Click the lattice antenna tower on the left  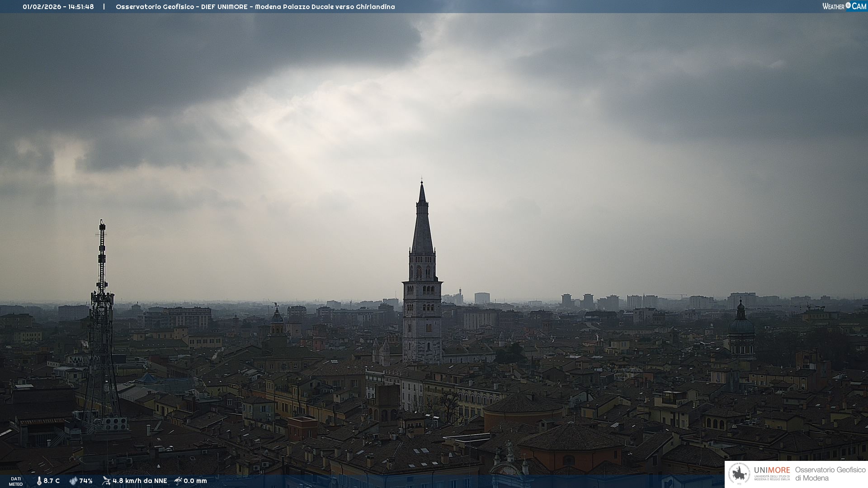[102, 316]
